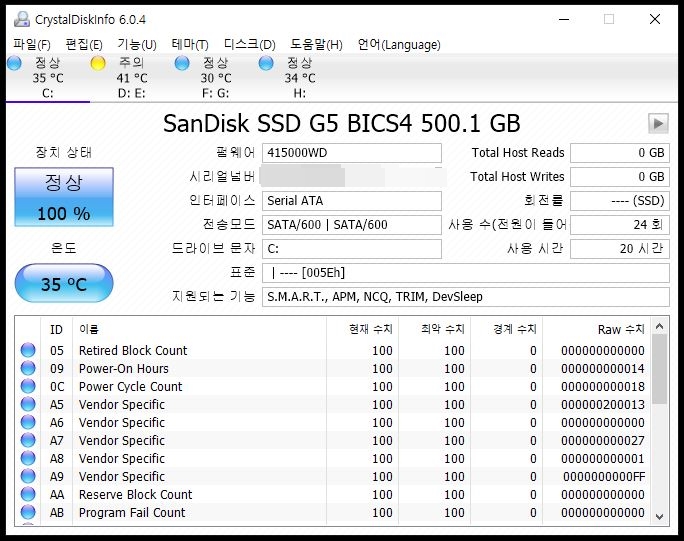Click status orb of Retired Block Count row
Viewport: 684px width, 541px height.
click(x=28, y=350)
